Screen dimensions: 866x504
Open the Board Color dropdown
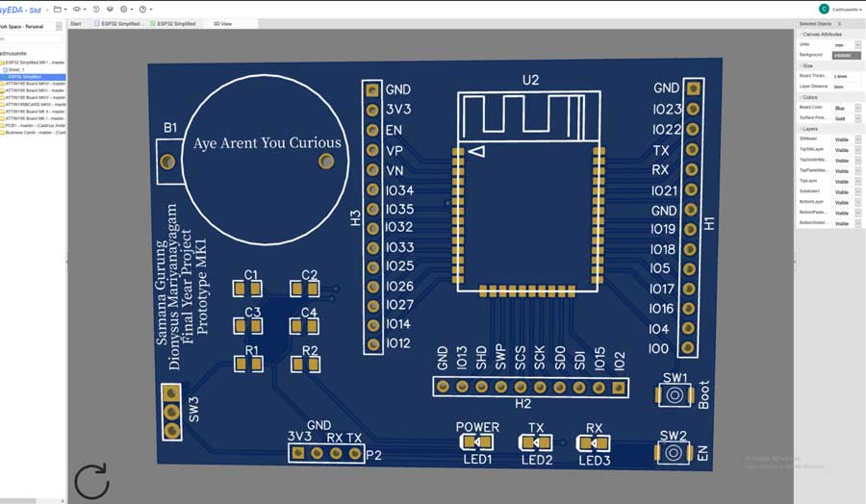tap(846, 108)
